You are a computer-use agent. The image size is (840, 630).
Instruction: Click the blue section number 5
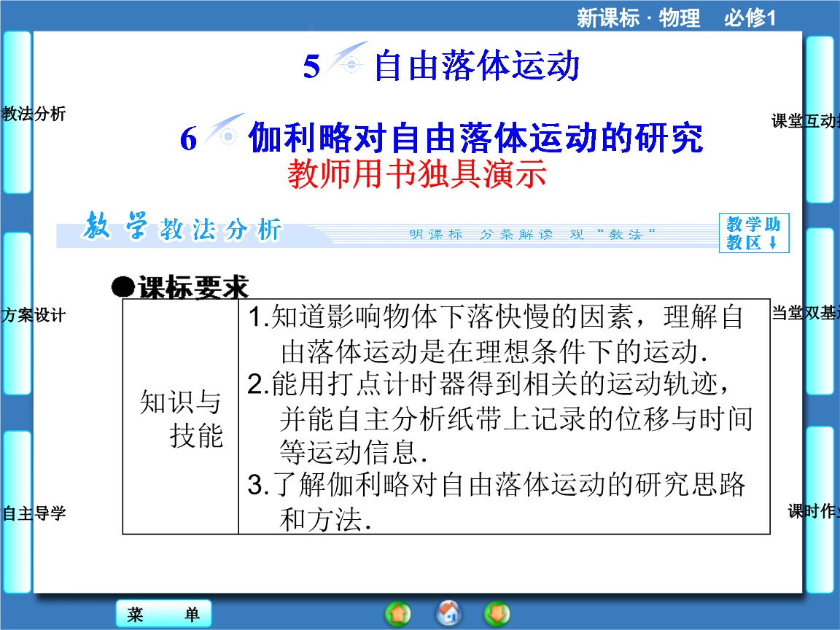pyautogui.click(x=311, y=66)
